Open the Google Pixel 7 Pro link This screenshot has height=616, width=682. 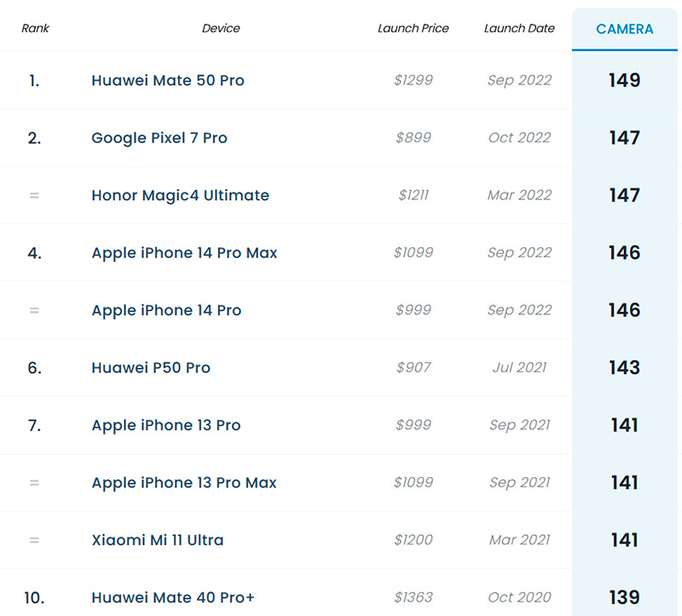coord(159,138)
